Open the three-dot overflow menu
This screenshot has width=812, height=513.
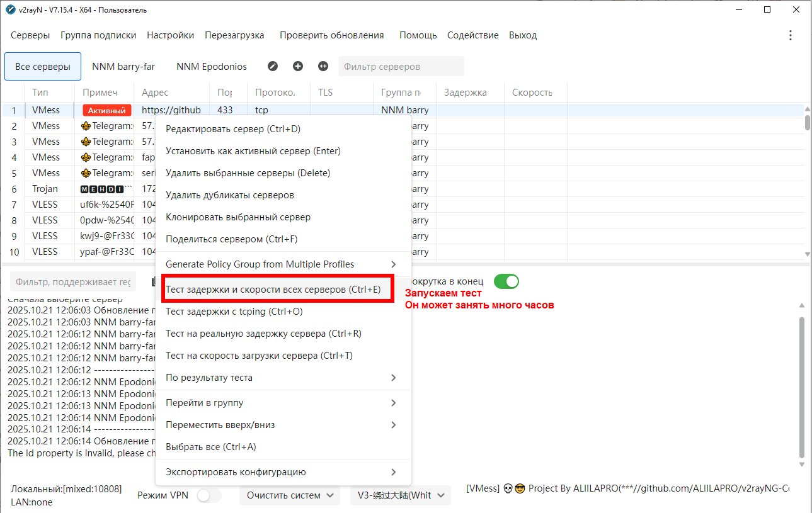[791, 35]
